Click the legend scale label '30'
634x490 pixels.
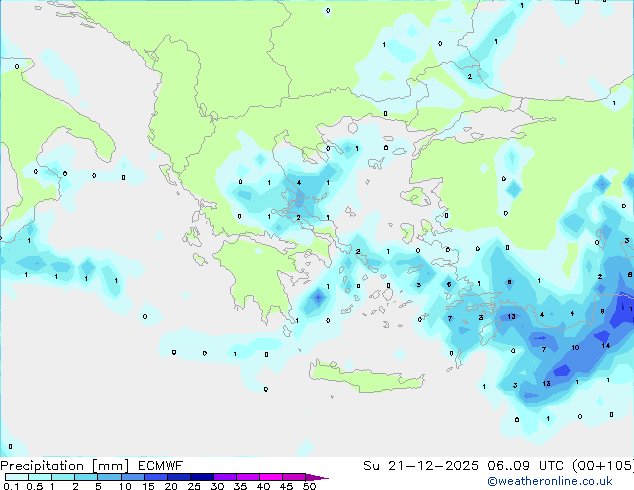pos(217,486)
